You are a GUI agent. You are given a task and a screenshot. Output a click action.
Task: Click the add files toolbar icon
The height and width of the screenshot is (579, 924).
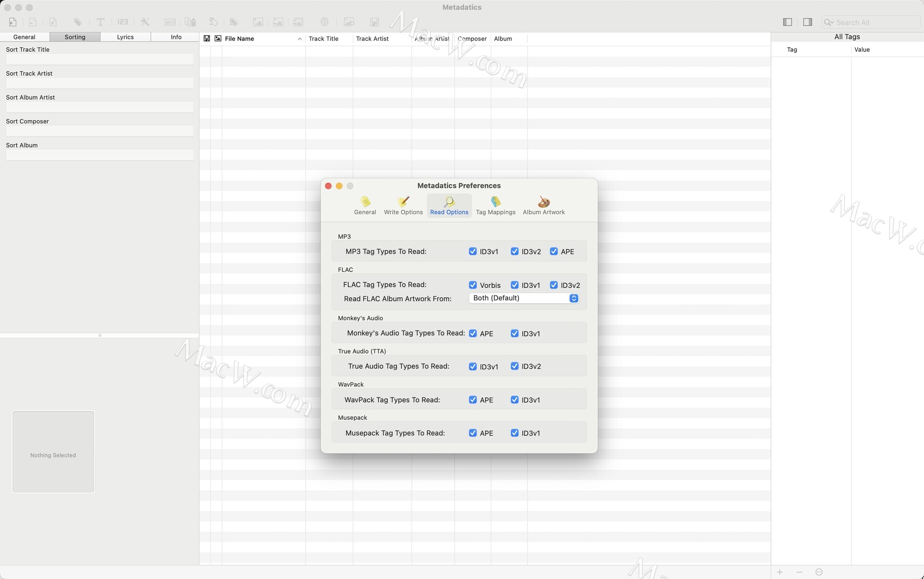click(13, 22)
